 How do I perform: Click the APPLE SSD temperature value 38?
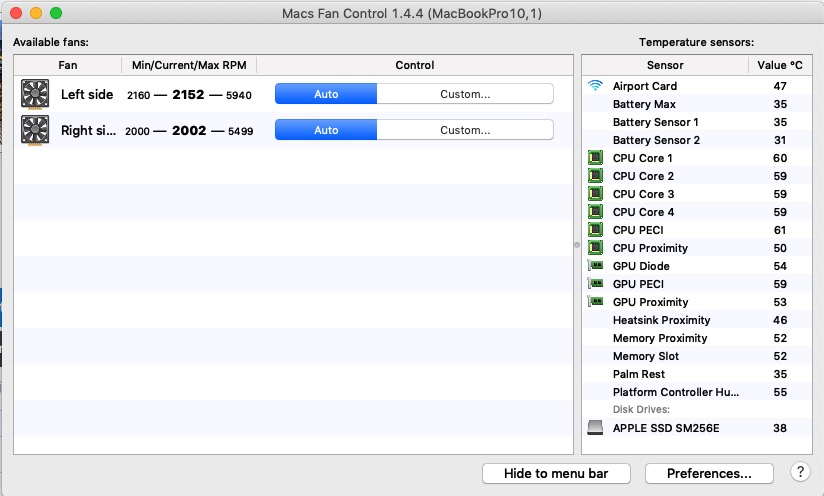point(780,428)
